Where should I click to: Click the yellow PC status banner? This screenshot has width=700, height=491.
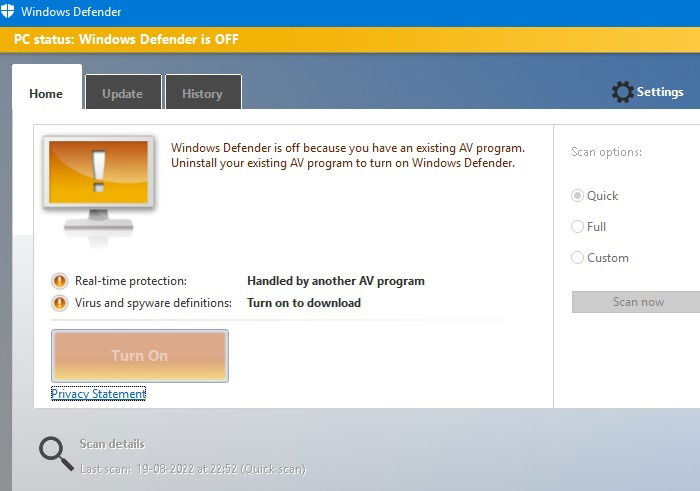(x=350, y=40)
